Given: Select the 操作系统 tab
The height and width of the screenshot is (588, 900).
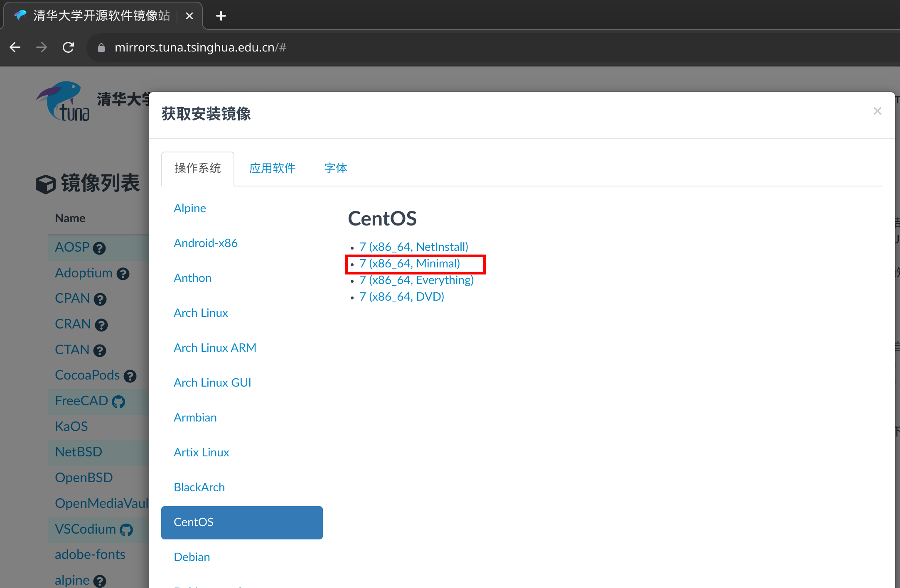Looking at the screenshot, I should pyautogui.click(x=198, y=169).
